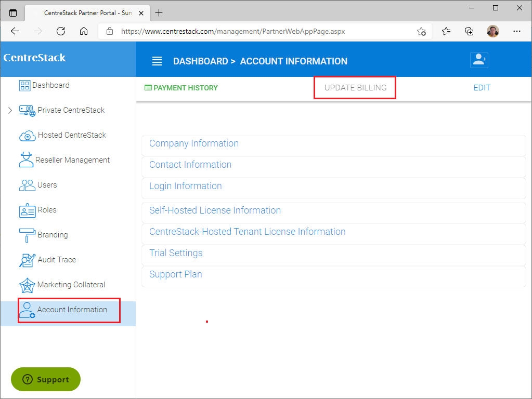The image size is (532, 399).
Task: Click the Audit Trace icon
Action: coord(27,260)
